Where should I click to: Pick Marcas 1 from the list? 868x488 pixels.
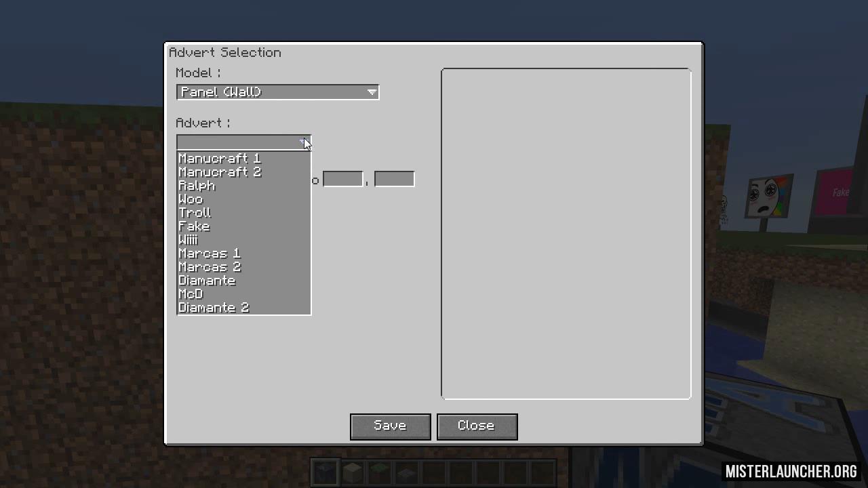[x=243, y=253]
